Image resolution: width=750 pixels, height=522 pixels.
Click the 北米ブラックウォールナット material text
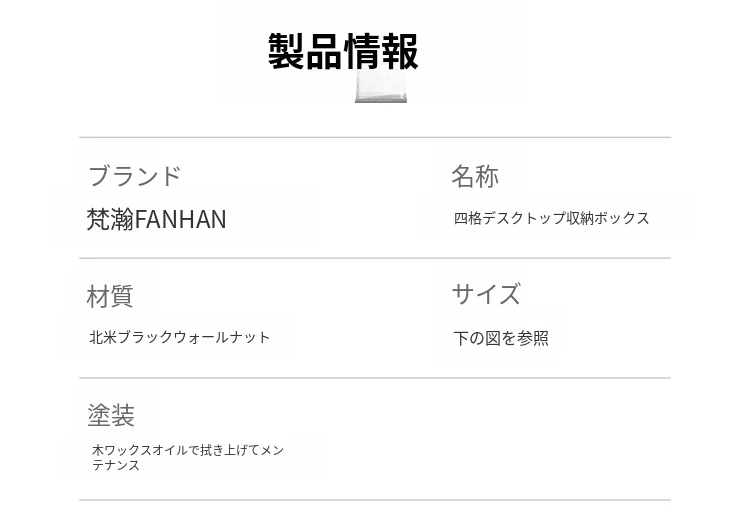180,338
